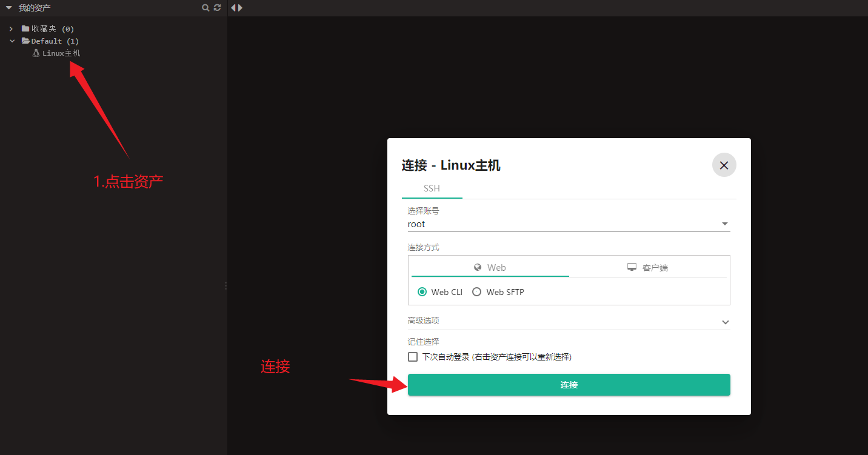This screenshot has width=868, height=455.
Task: Switch to the 客户端 connection method tab
Action: click(x=648, y=267)
